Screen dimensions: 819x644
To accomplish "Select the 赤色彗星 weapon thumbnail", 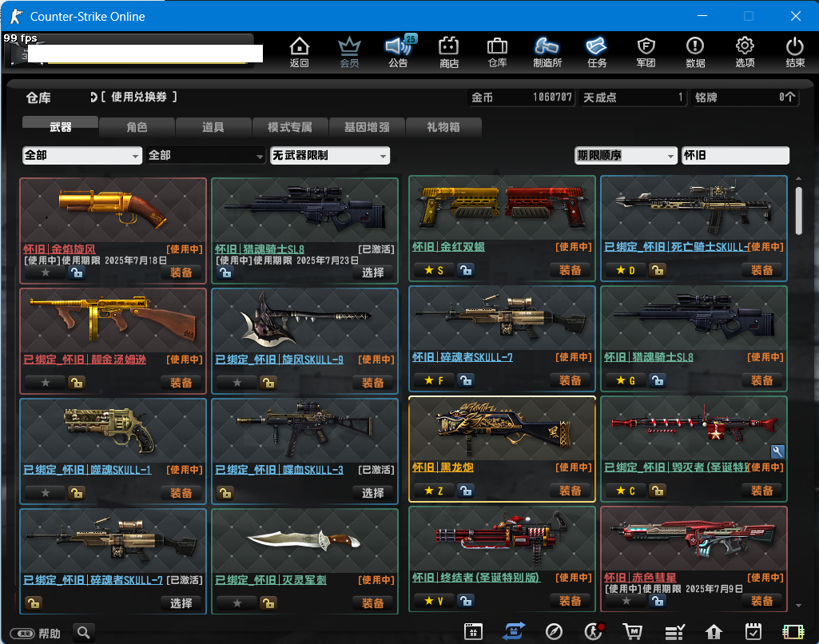I will tap(694, 538).
